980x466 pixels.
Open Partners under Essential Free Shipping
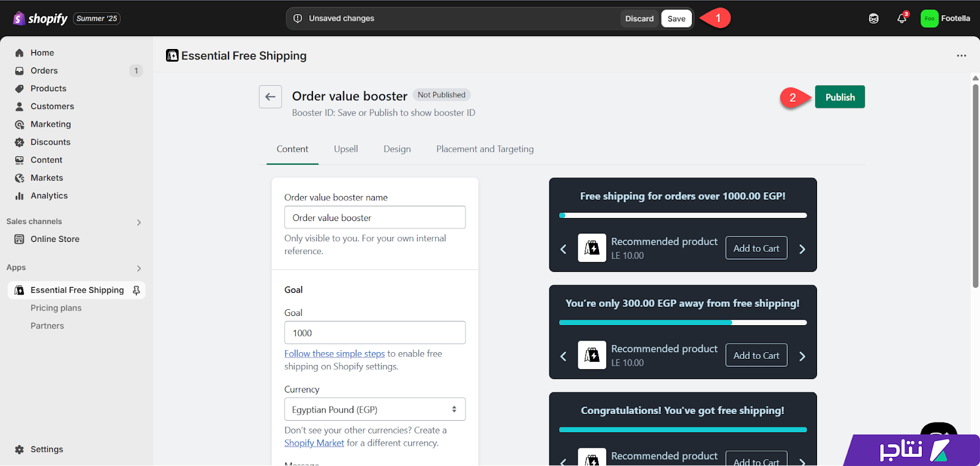coord(47,326)
